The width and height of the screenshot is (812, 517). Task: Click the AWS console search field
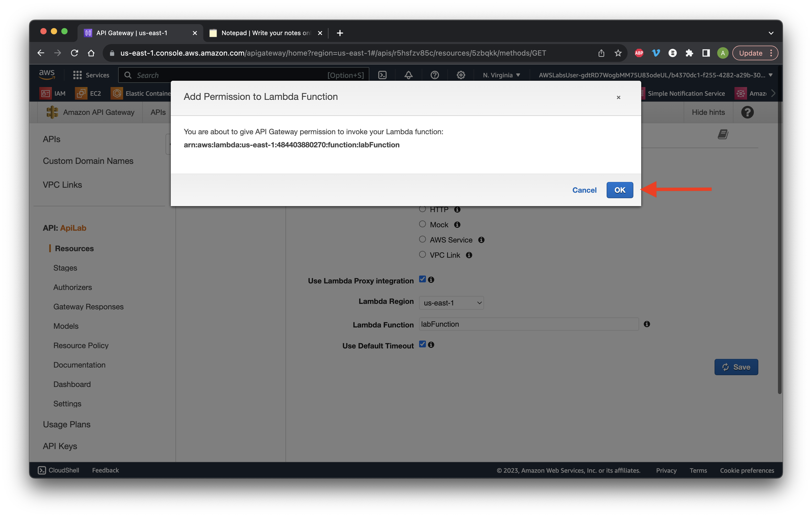coord(243,75)
